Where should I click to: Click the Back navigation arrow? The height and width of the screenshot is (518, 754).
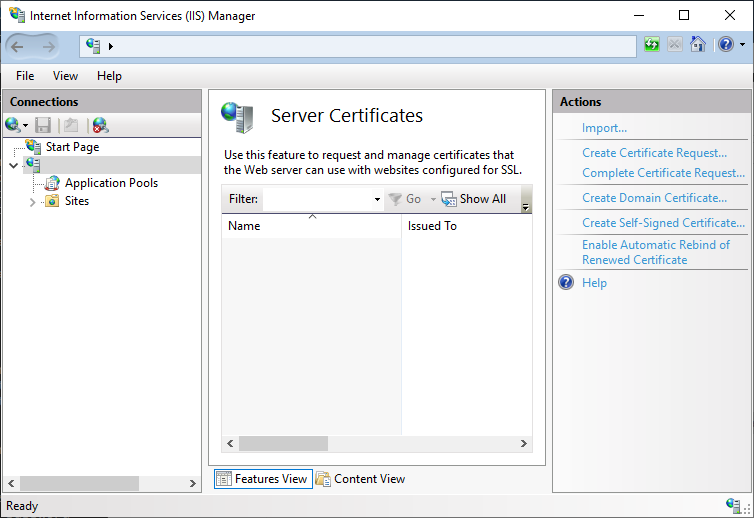[x=17, y=46]
